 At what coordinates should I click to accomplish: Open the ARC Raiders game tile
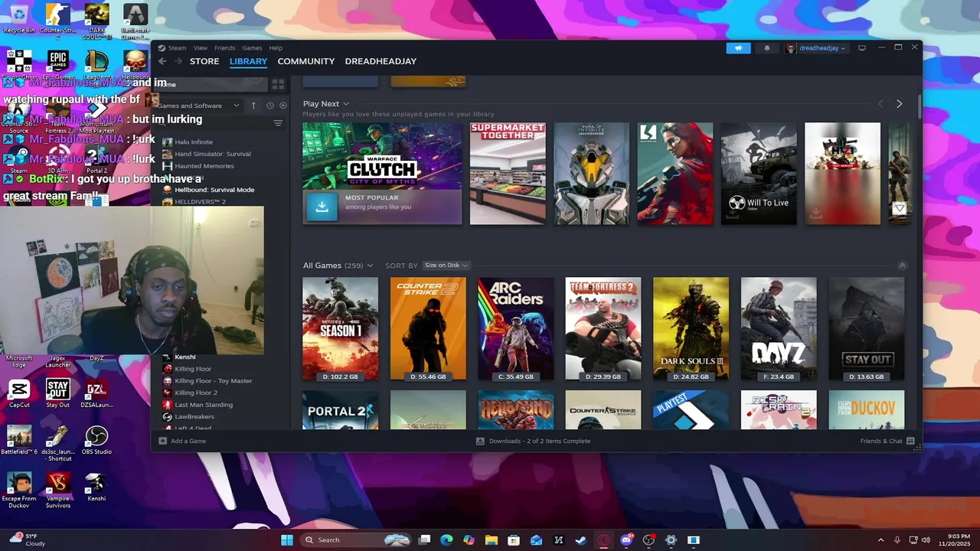coord(516,329)
